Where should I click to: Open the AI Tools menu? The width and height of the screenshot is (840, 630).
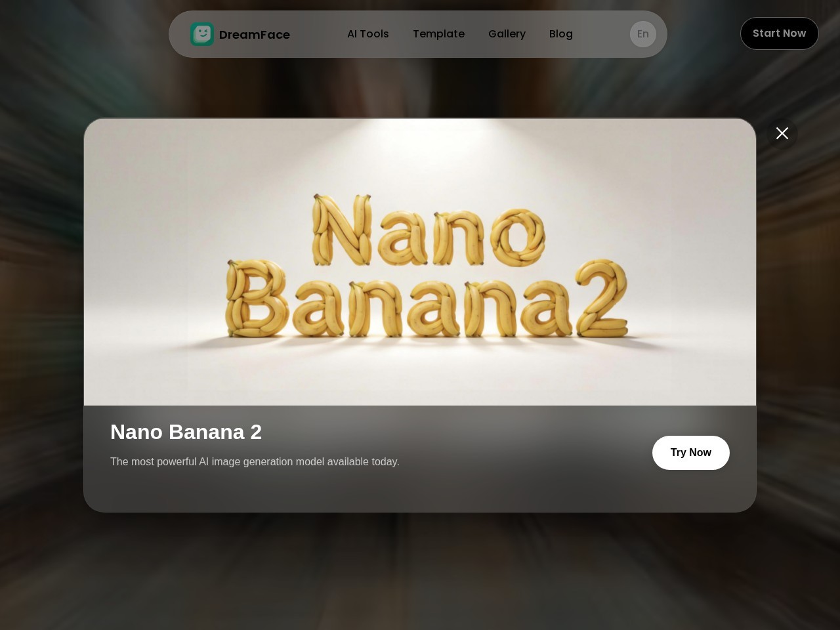click(x=368, y=33)
